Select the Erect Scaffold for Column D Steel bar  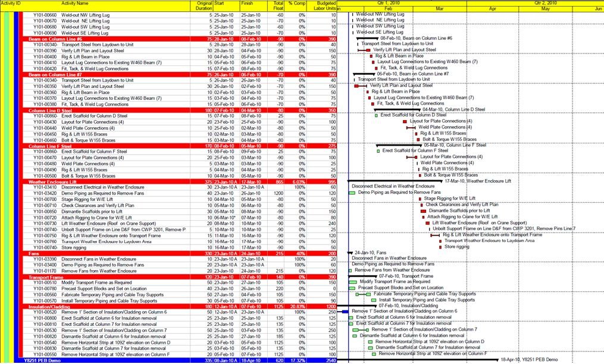[376, 115]
